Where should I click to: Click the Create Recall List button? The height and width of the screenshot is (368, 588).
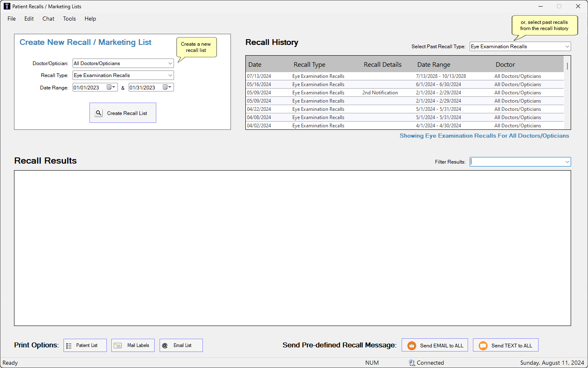click(x=123, y=113)
